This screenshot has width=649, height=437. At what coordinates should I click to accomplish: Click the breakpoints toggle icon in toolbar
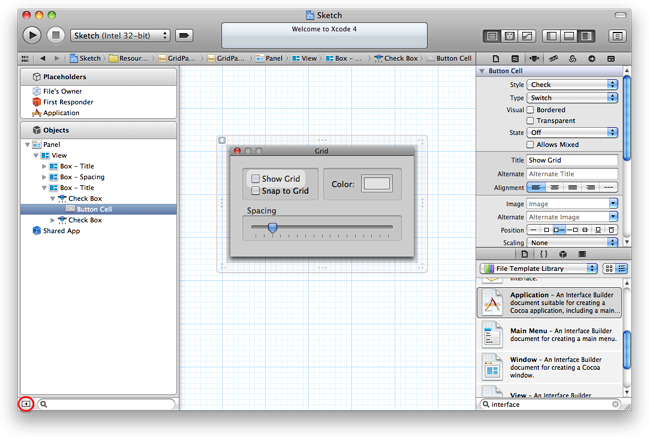coord(184,35)
